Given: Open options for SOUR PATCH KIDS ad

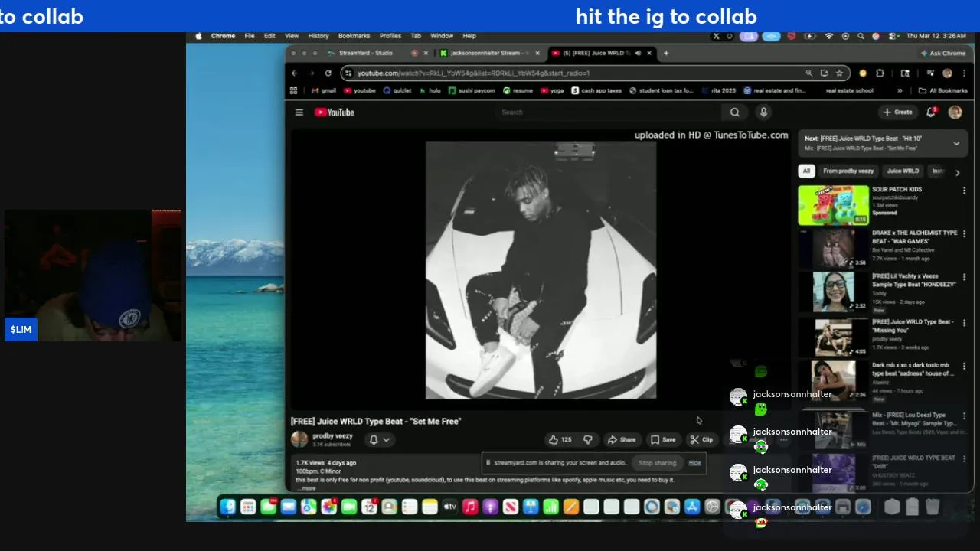Looking at the screenshot, I should (x=964, y=191).
